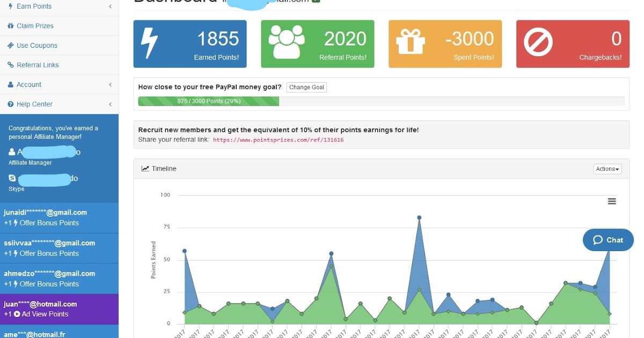
Task: Open Earn Points in the sidebar menu
Action: click(59, 6)
